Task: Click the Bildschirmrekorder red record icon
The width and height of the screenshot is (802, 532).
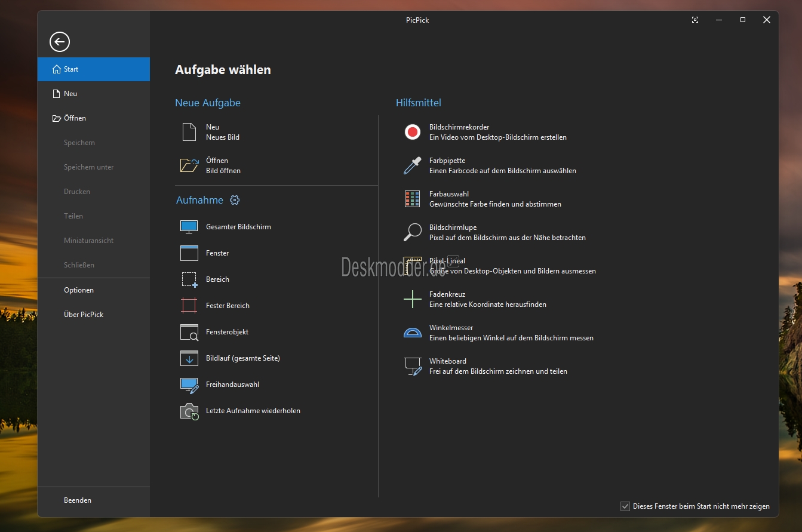Action: [x=413, y=132]
